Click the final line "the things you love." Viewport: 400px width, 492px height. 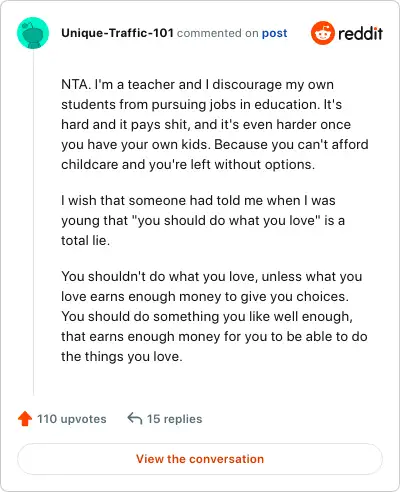(122, 357)
